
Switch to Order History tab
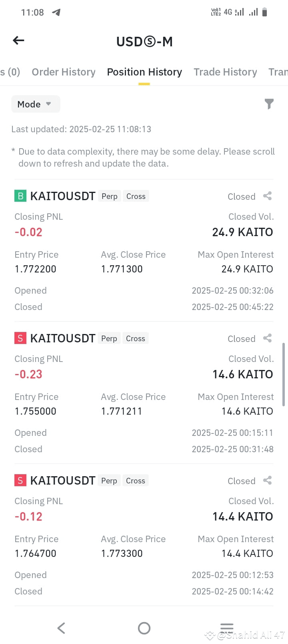point(64,72)
